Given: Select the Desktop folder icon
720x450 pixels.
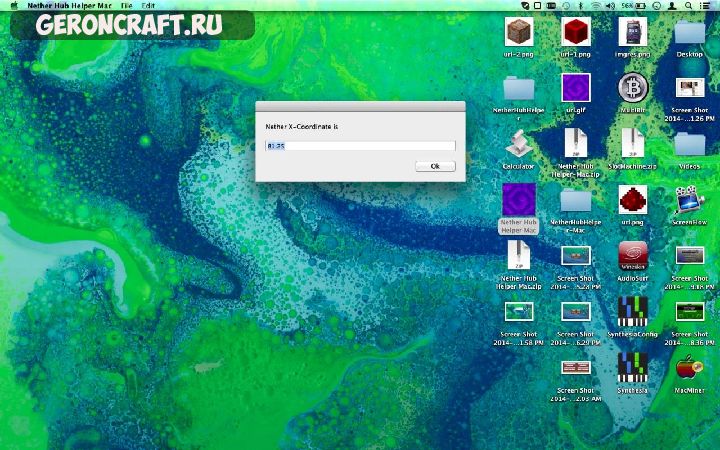Looking at the screenshot, I should (x=690, y=33).
